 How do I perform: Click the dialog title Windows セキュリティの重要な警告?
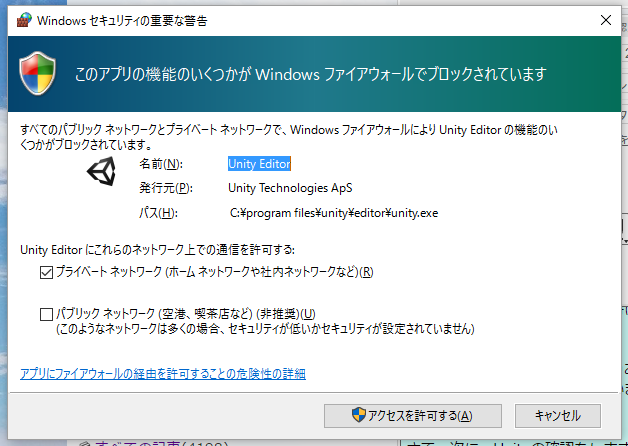[122, 20]
